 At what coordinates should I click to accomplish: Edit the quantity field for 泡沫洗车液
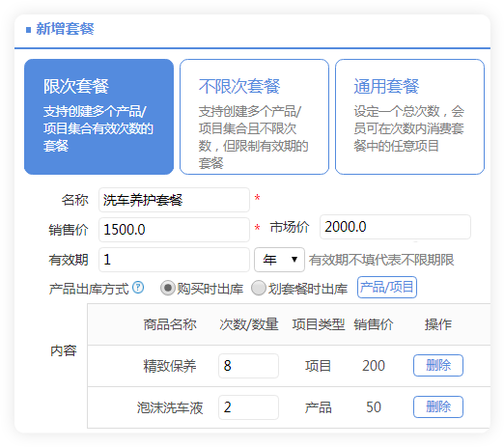coord(248,407)
